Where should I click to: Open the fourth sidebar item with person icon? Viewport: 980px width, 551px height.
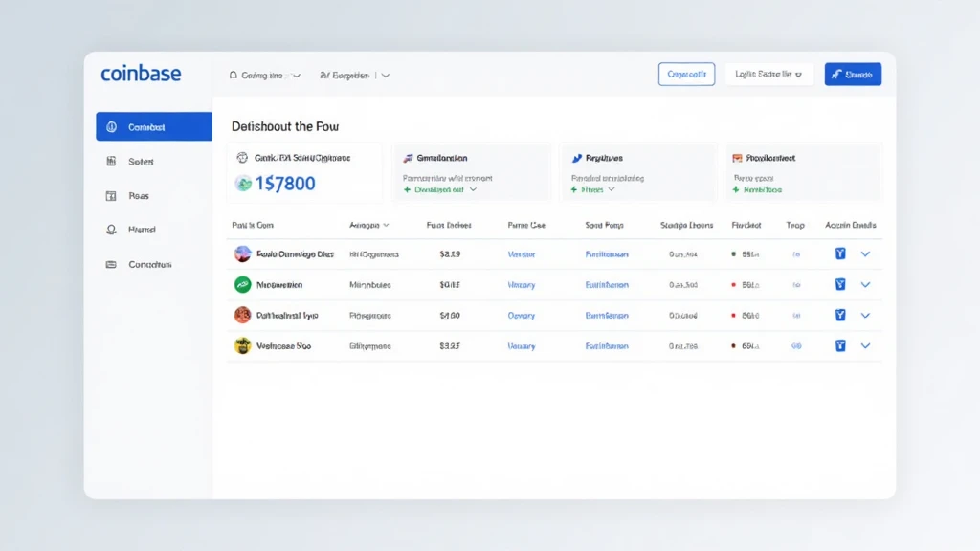click(x=141, y=230)
